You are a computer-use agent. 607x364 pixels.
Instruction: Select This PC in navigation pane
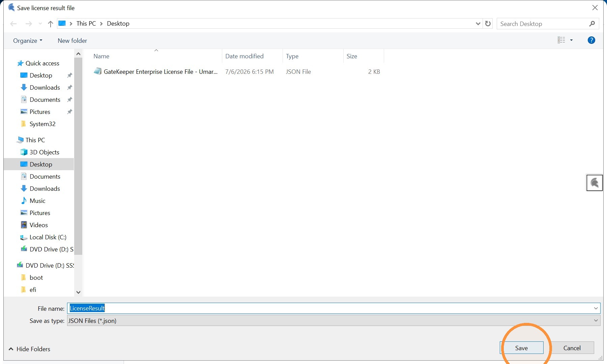(x=35, y=140)
